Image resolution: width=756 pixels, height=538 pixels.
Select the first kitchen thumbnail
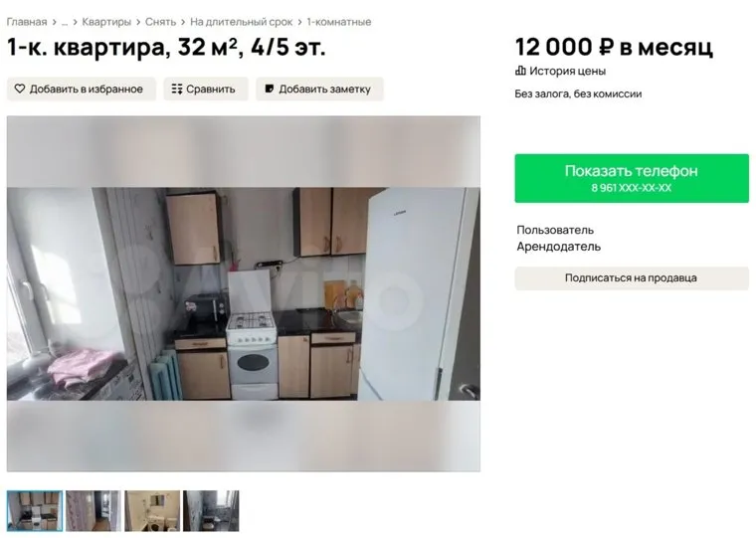click(35, 511)
